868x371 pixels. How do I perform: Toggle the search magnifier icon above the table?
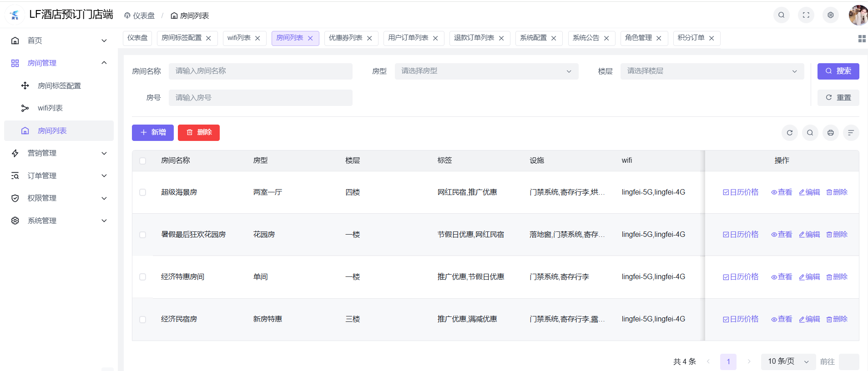[810, 133]
